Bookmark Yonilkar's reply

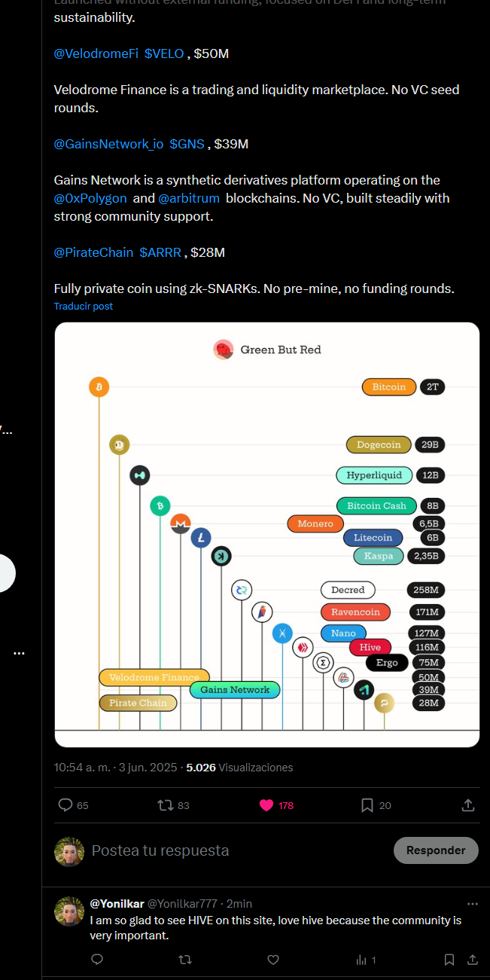[x=449, y=960]
